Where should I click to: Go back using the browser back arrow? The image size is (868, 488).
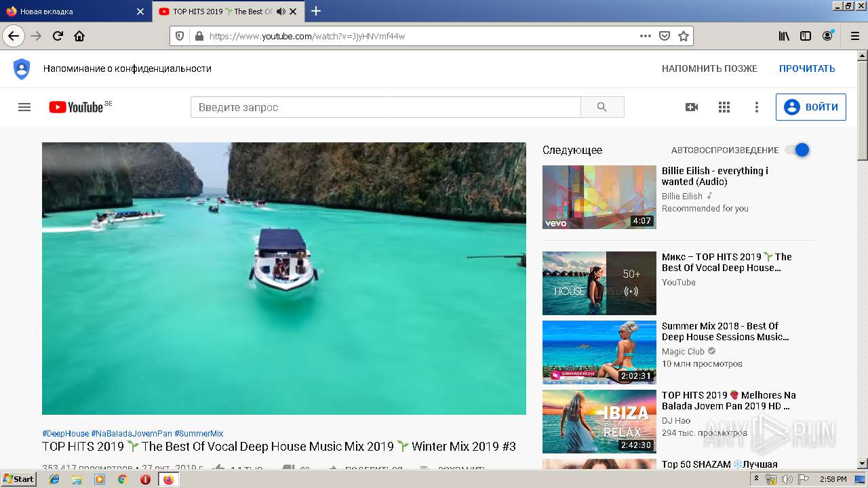click(x=14, y=36)
